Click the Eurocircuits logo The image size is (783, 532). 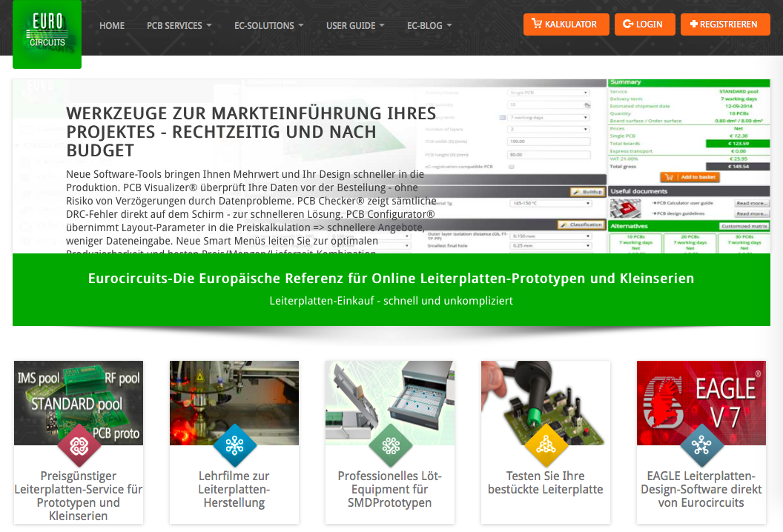(x=47, y=34)
